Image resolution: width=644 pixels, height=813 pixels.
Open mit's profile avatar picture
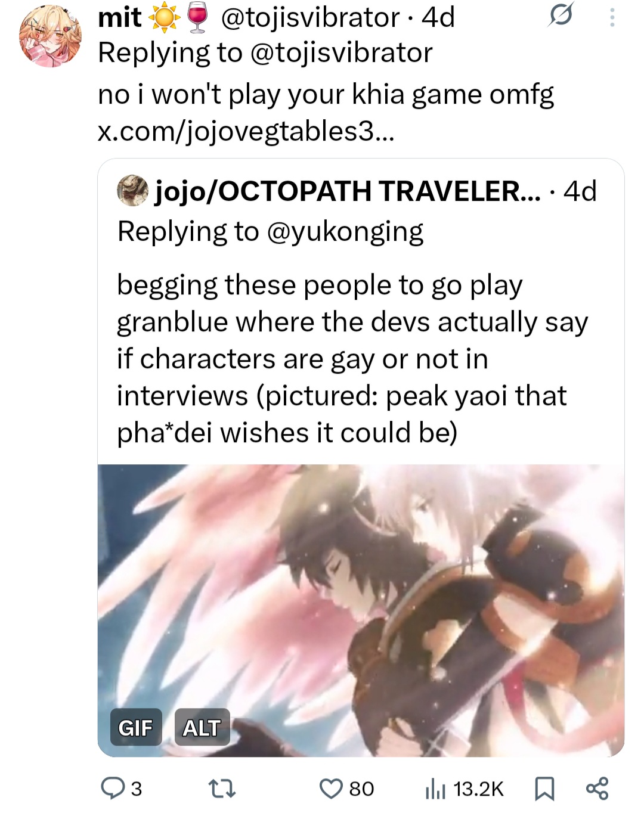(x=51, y=36)
